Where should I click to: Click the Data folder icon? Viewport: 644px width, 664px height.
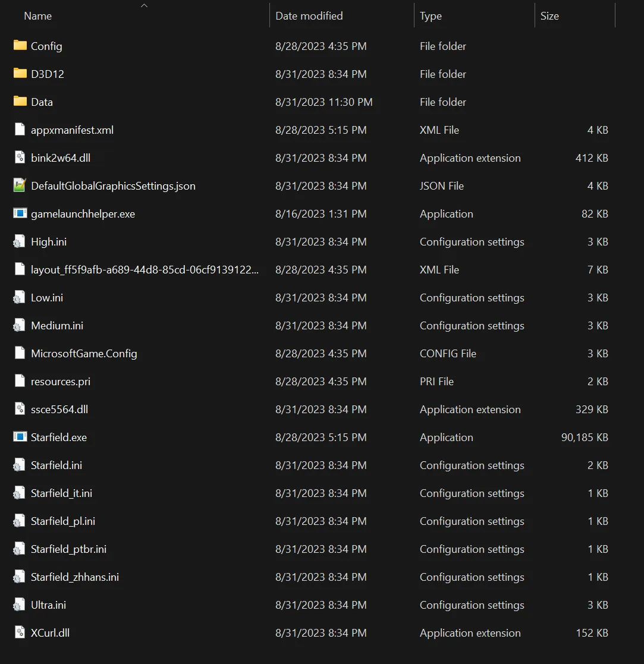click(x=20, y=101)
